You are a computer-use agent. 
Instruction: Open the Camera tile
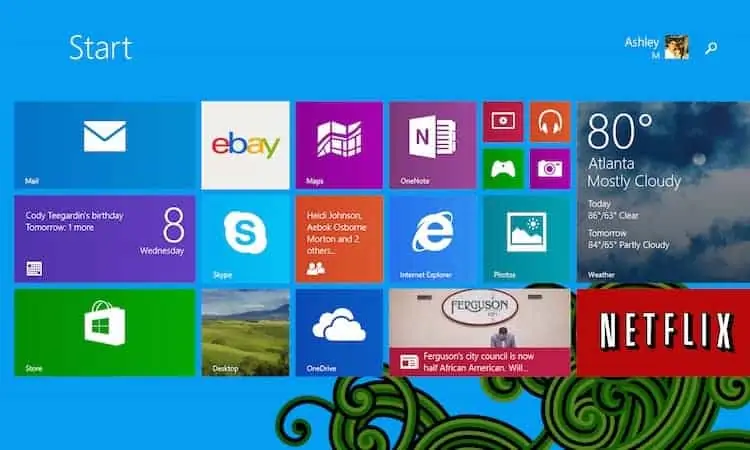point(550,169)
